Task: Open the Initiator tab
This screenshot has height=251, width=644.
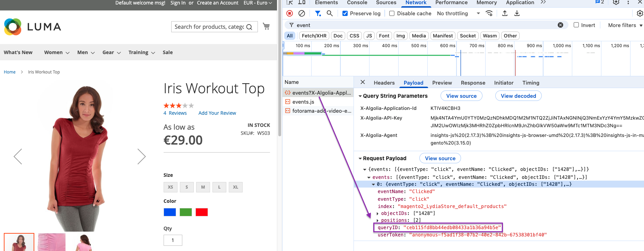Action: pyautogui.click(x=504, y=83)
